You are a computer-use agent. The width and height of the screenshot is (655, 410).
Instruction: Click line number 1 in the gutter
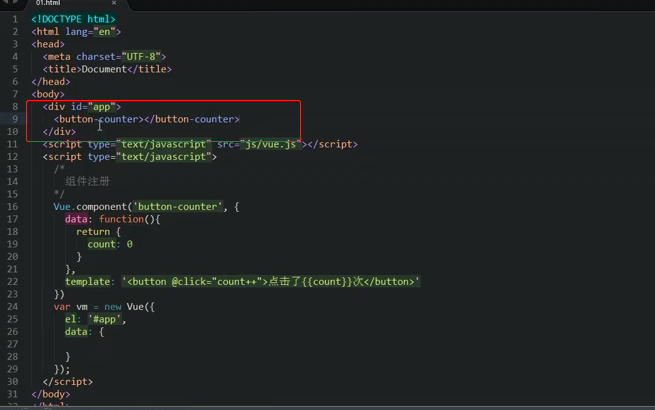coord(15,19)
